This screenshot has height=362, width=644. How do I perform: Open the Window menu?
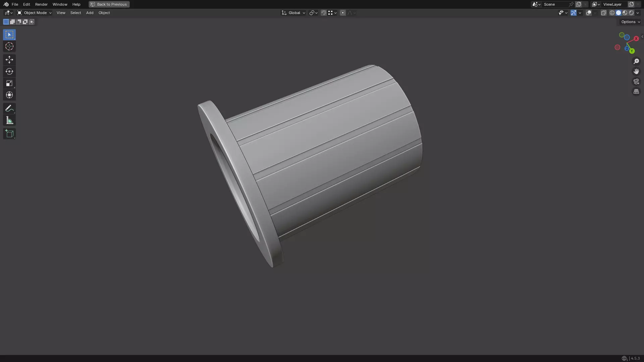60,4
